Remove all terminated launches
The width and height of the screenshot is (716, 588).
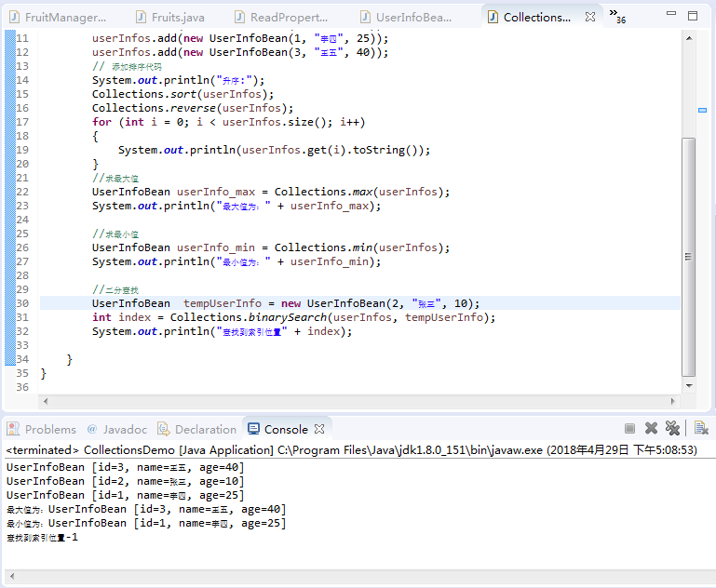(x=672, y=428)
